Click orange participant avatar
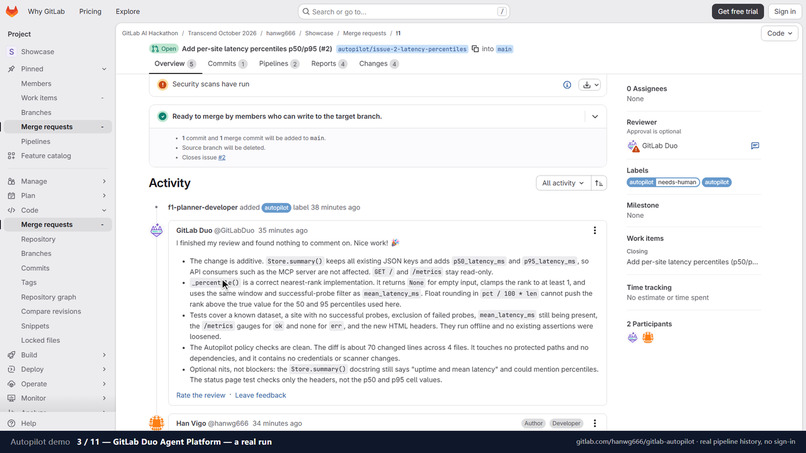Screen dimensions: 806x453 [648, 337]
